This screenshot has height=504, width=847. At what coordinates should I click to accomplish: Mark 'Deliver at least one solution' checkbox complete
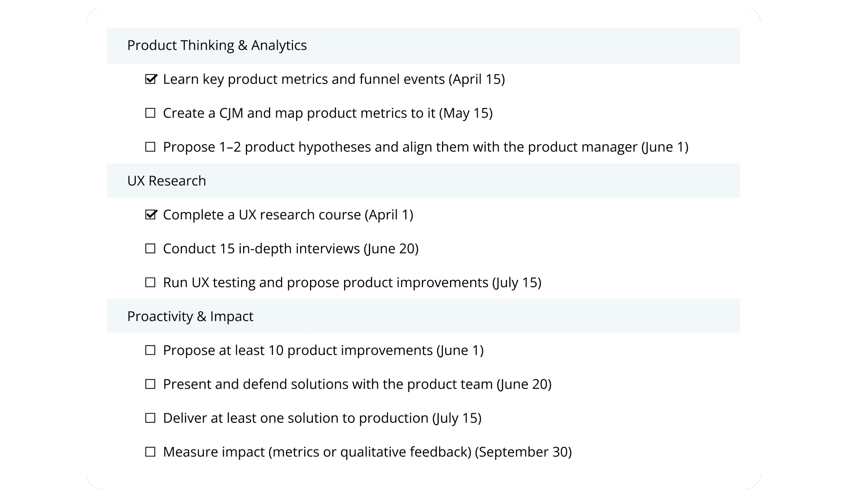[x=150, y=418]
